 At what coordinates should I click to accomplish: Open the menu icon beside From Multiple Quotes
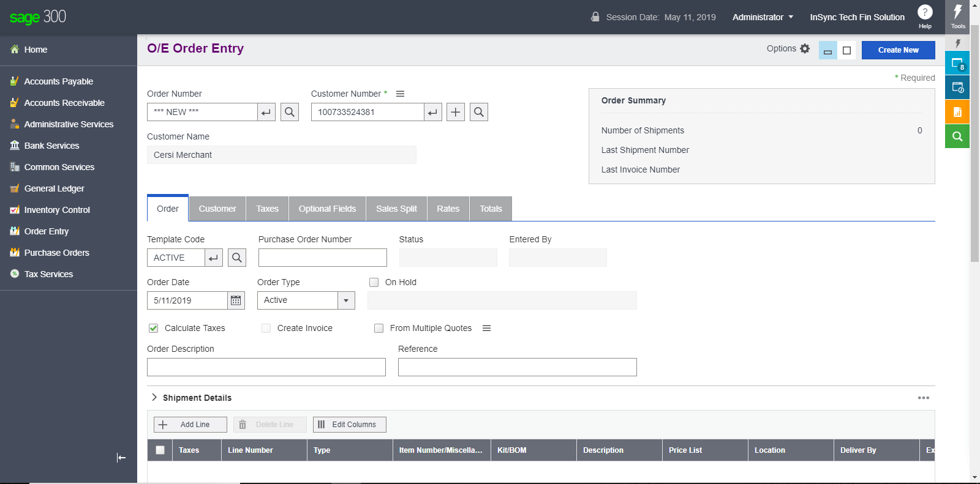click(486, 328)
